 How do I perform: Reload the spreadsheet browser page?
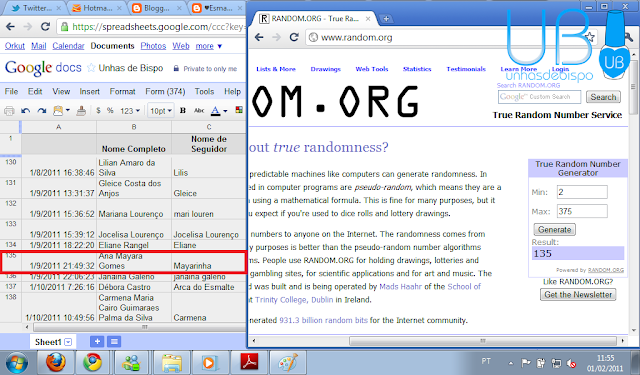[45, 27]
